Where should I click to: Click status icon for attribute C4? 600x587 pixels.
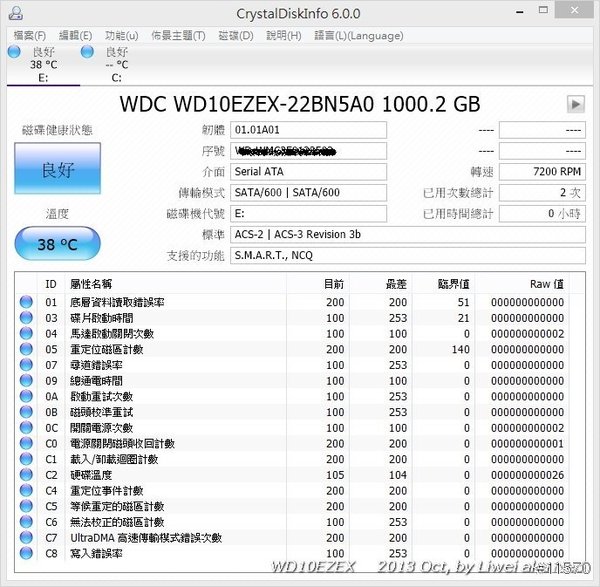click(26, 490)
